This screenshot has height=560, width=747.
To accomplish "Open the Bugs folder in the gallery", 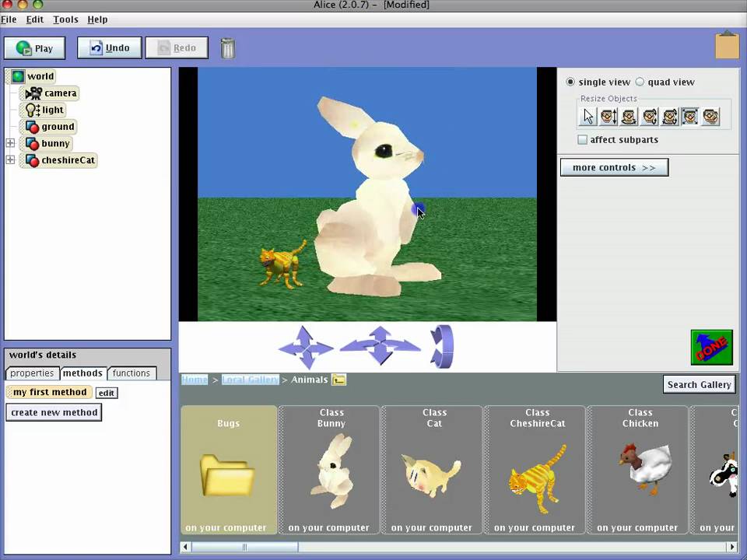I will pyautogui.click(x=229, y=470).
